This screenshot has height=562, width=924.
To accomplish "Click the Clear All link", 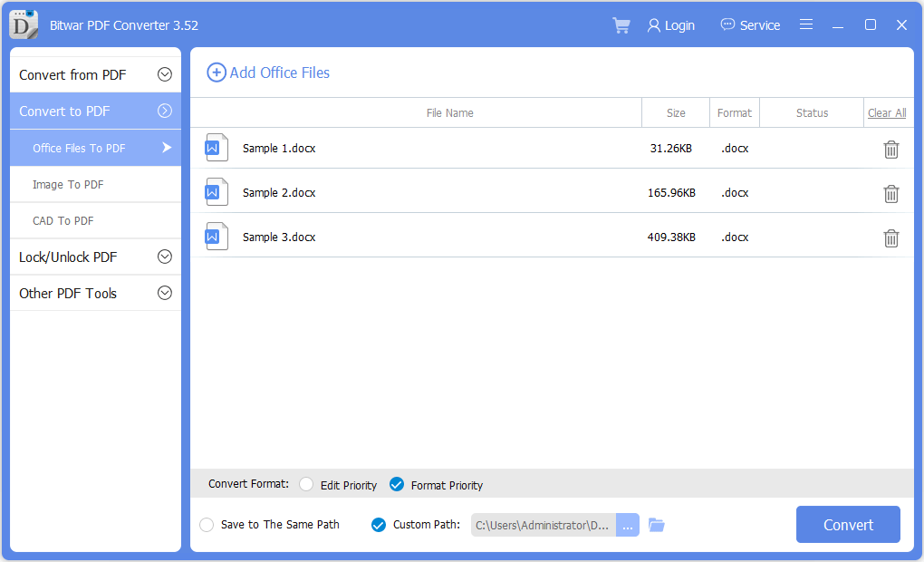I will [886, 111].
